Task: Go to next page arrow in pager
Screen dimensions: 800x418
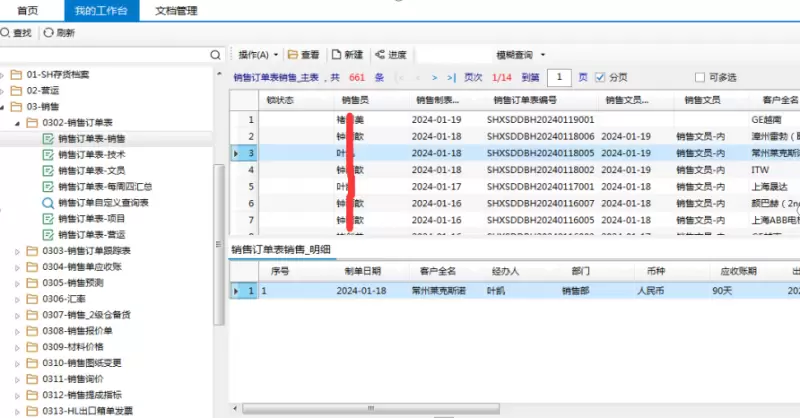Action: [x=435, y=77]
